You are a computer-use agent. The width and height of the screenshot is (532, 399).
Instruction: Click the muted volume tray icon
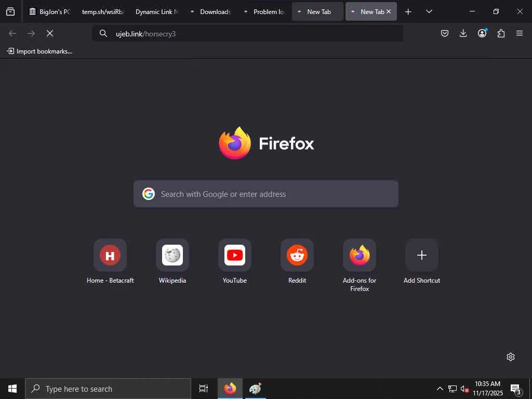pos(464,389)
